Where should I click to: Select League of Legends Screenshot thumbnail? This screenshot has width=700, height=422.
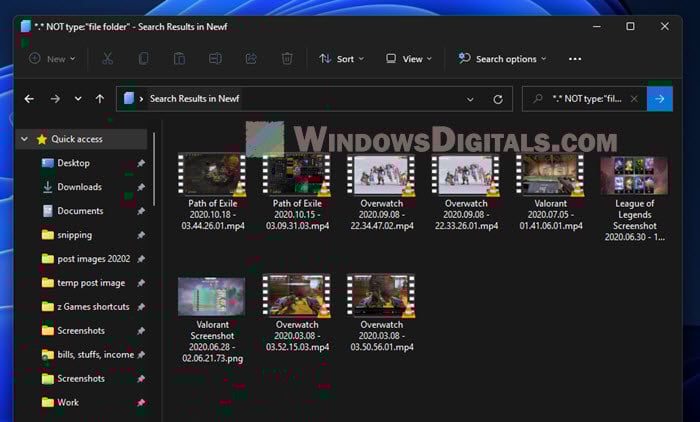pos(634,175)
